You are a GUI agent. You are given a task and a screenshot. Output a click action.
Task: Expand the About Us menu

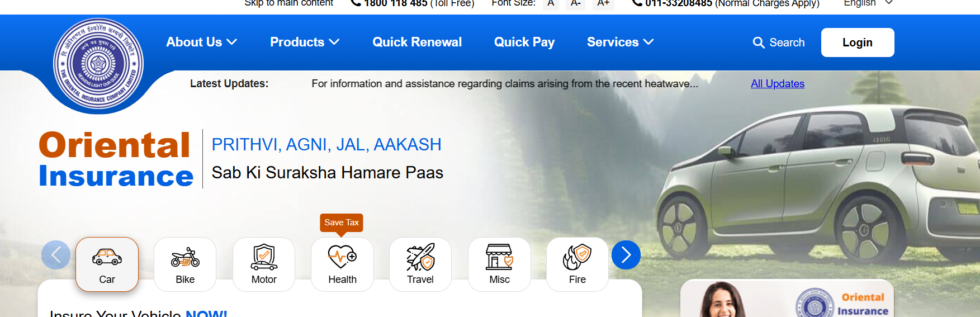(x=202, y=42)
